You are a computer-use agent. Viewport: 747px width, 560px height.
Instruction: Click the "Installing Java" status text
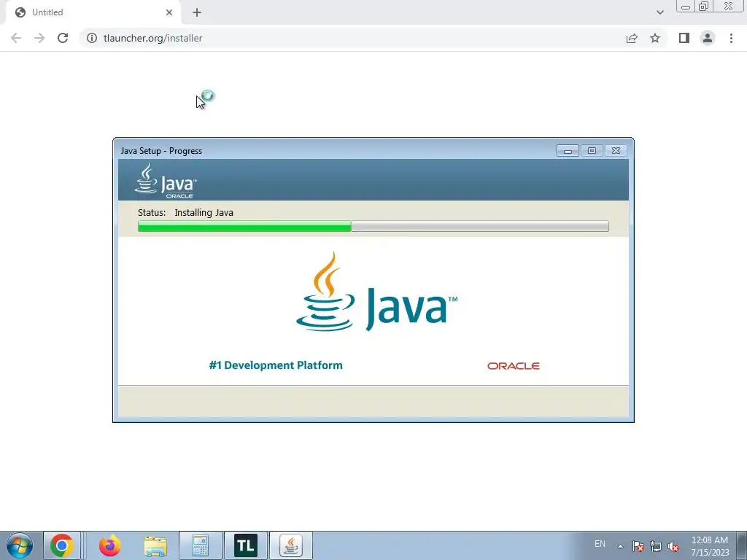pyautogui.click(x=204, y=213)
